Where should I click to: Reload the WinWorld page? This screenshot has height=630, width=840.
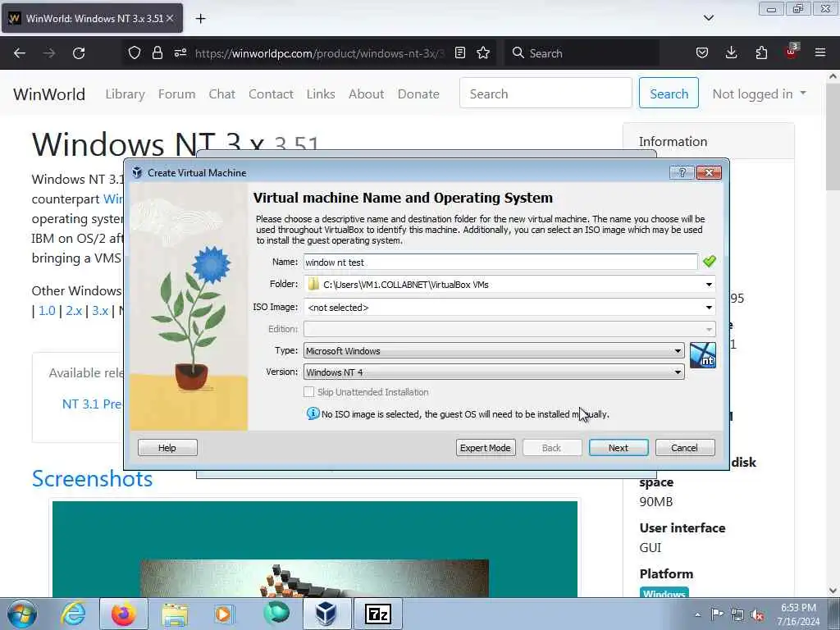79,53
